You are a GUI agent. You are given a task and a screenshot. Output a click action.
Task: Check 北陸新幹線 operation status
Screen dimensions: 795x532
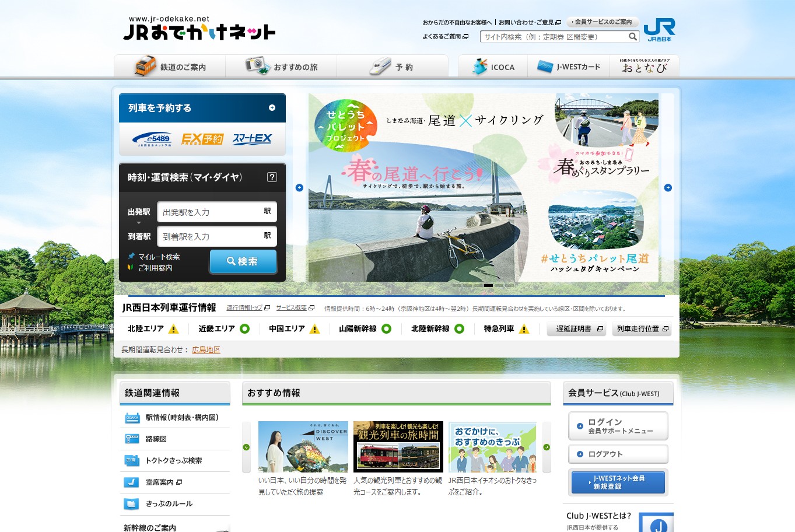(x=437, y=328)
